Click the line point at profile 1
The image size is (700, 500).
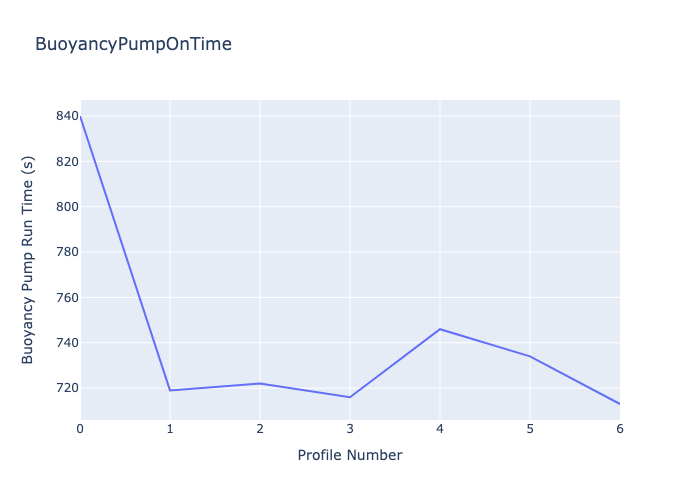[170, 391]
